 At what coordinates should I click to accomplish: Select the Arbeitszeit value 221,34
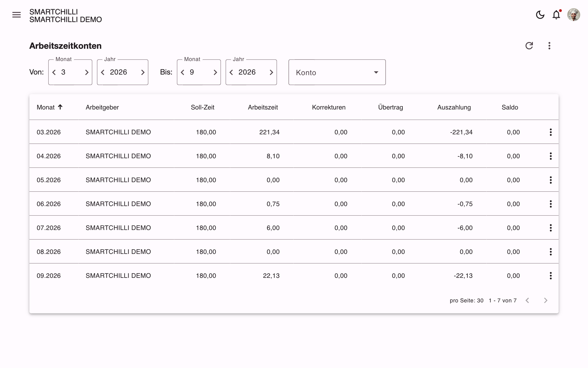point(269,132)
